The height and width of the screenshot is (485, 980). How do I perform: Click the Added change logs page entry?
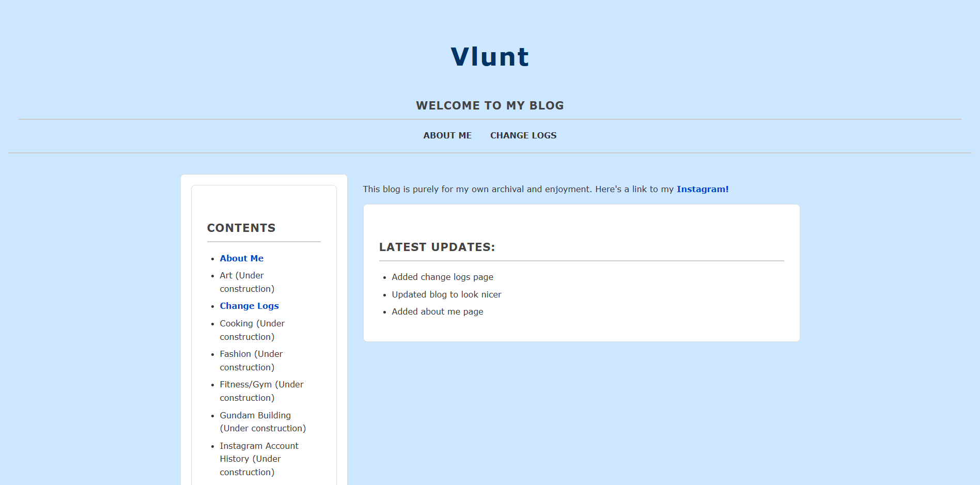442,277
